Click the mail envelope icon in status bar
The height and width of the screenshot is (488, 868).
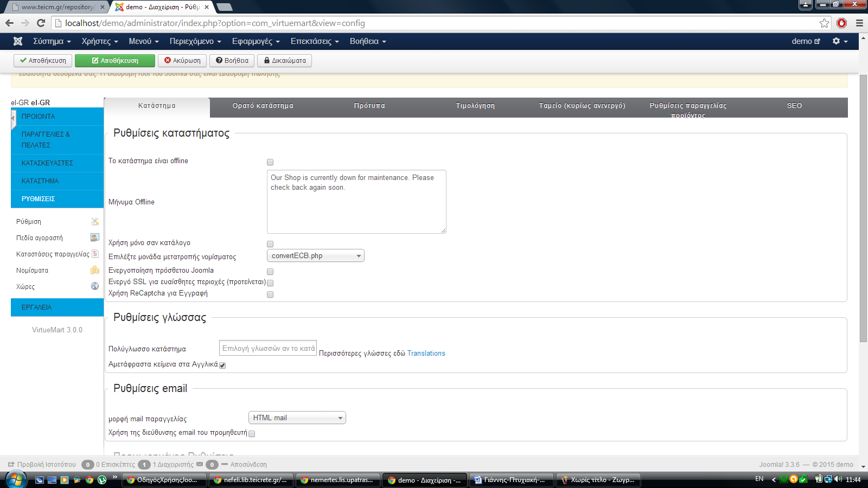pos(200,464)
